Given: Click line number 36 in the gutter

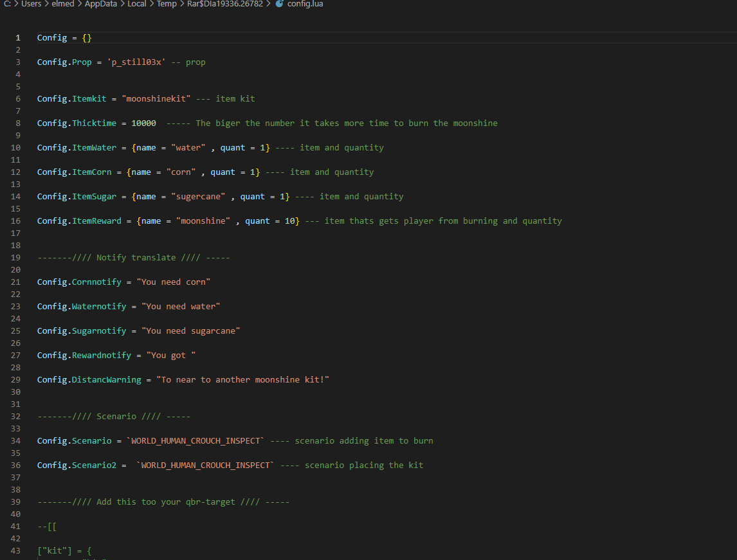Looking at the screenshot, I should click(x=15, y=465).
